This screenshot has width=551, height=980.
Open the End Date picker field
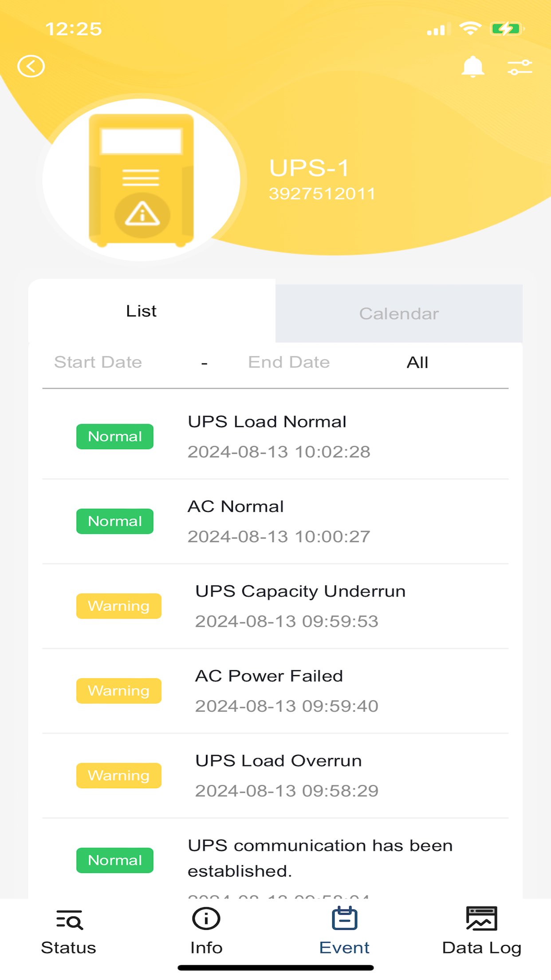[289, 362]
